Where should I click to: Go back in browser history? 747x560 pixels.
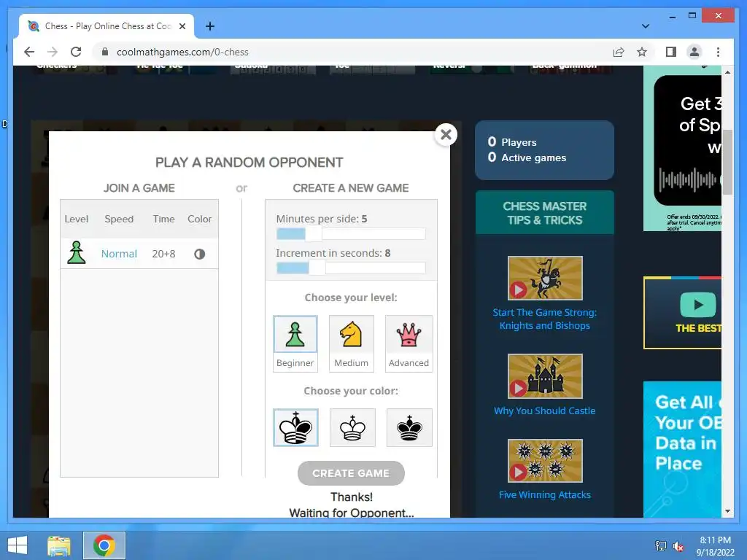(x=29, y=52)
